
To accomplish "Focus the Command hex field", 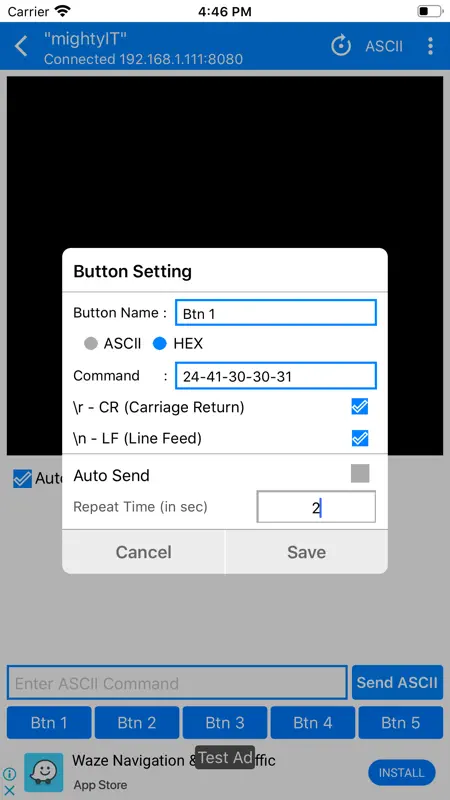I will pos(276,376).
